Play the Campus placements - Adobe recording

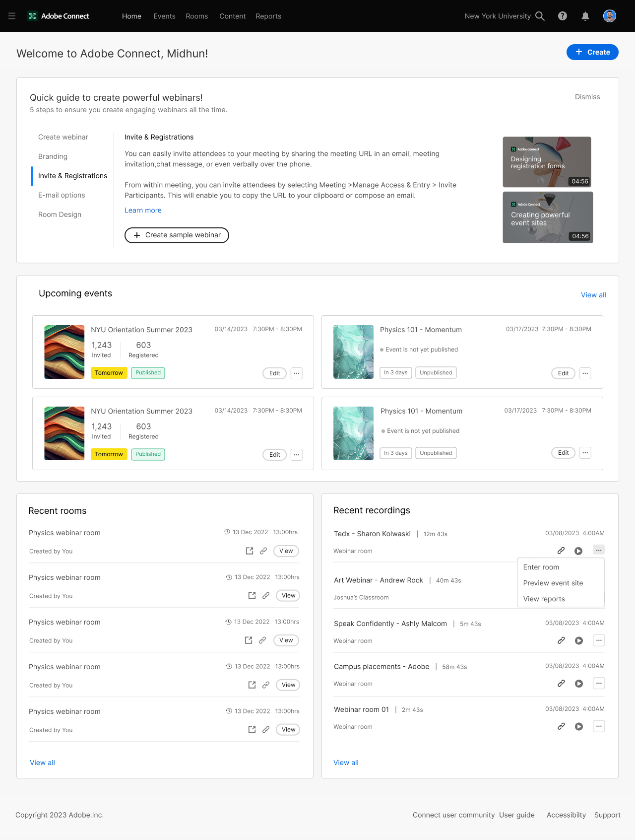579,684
